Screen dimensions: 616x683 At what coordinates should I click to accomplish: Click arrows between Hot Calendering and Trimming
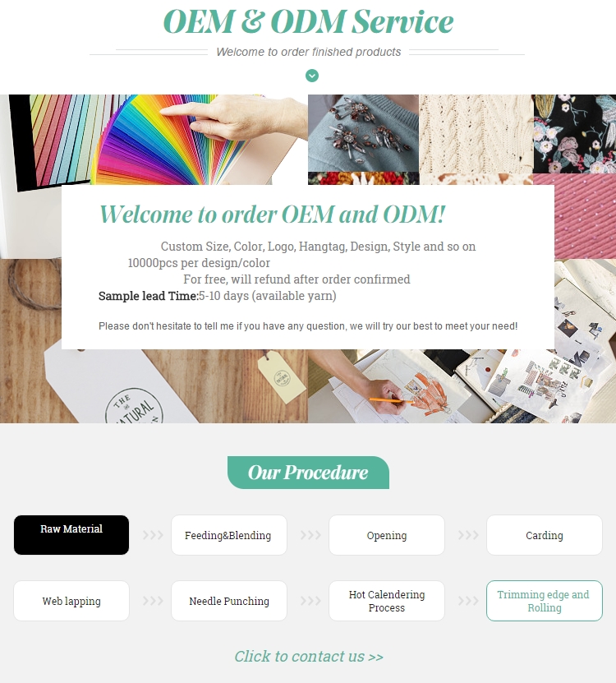468,601
